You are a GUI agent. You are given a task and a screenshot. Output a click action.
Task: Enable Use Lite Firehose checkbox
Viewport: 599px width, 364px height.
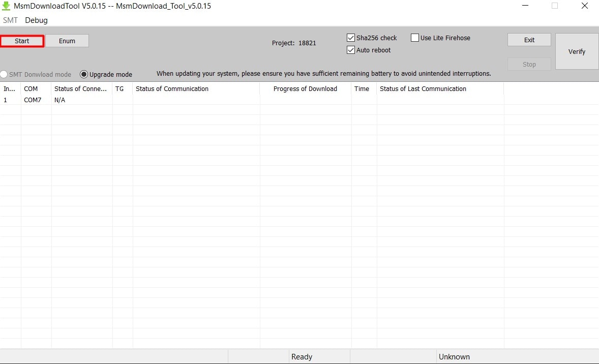click(415, 38)
